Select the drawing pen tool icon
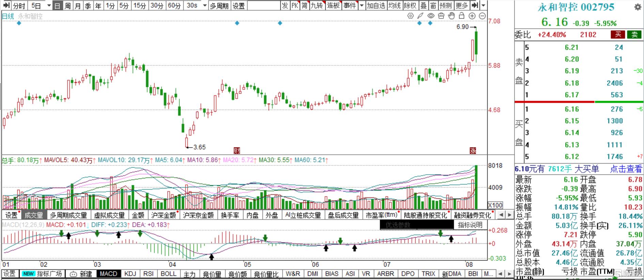644x280 pixels. (421, 16)
